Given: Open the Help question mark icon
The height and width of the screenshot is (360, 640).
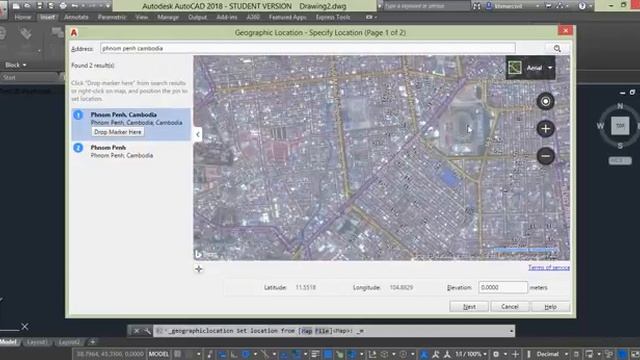Looking at the screenshot, I should coord(582,6).
